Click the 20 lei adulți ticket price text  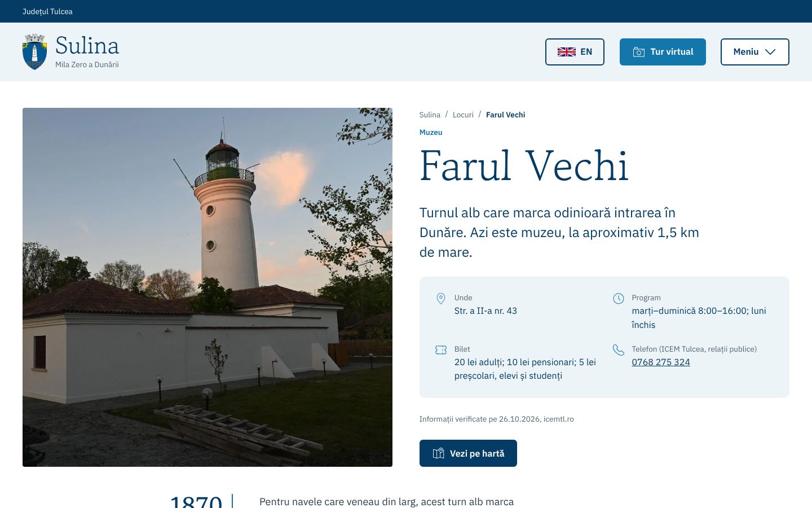tap(525, 369)
